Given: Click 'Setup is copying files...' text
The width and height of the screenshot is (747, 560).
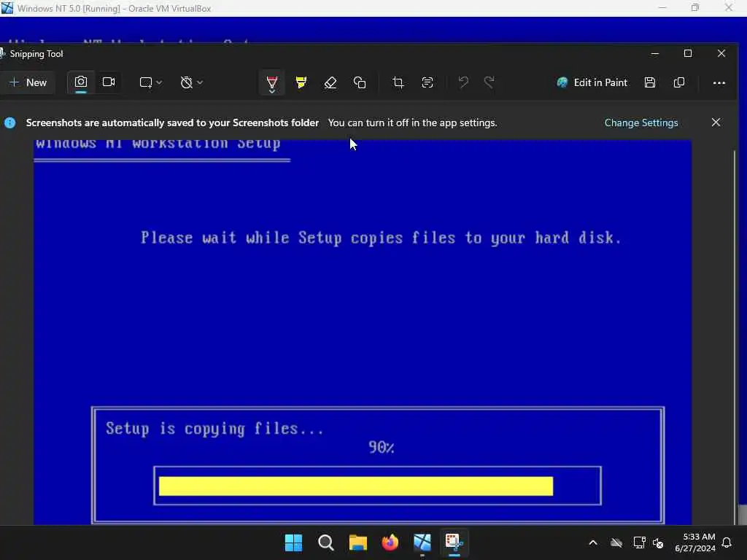Looking at the screenshot, I should (215, 429).
